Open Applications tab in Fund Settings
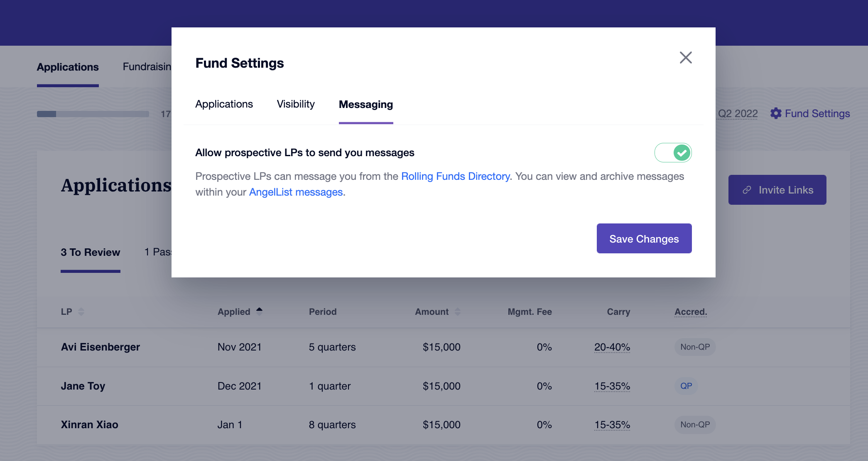 click(224, 104)
